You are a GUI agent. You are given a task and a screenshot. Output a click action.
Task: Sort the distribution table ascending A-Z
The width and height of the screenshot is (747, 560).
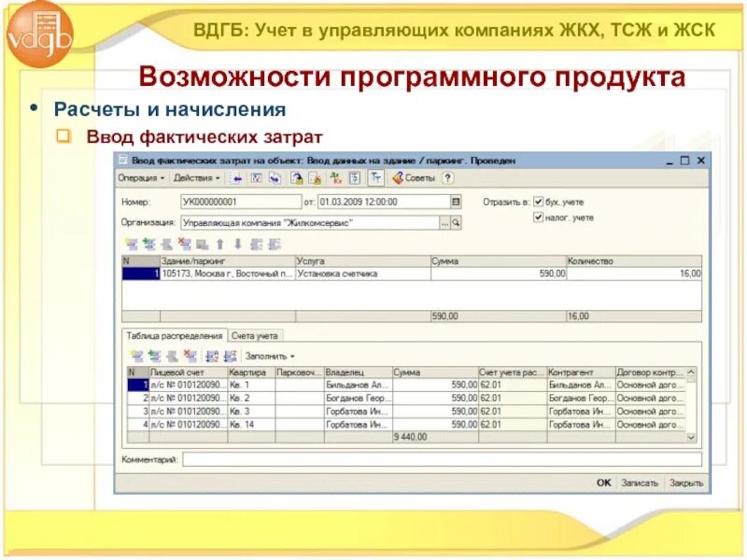[212, 356]
